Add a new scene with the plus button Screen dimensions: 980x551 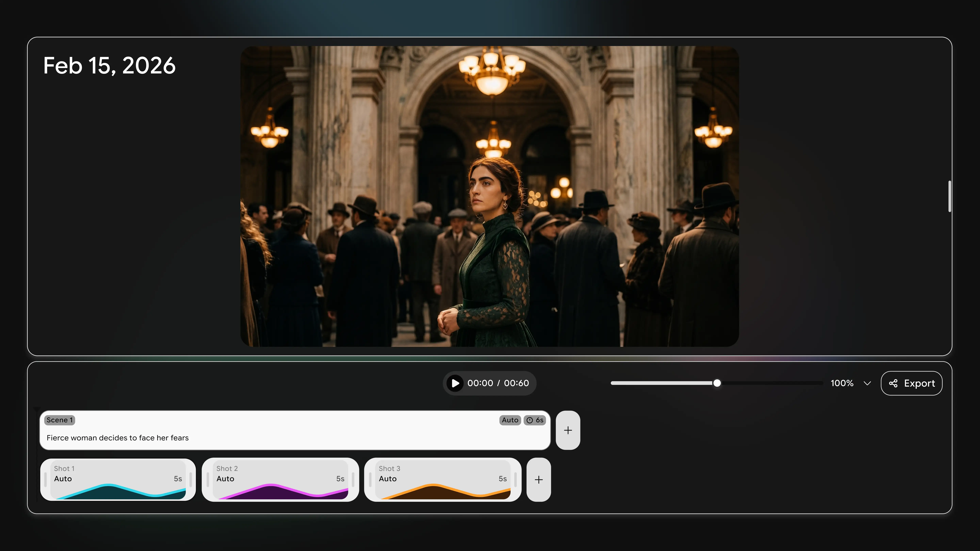568,430
